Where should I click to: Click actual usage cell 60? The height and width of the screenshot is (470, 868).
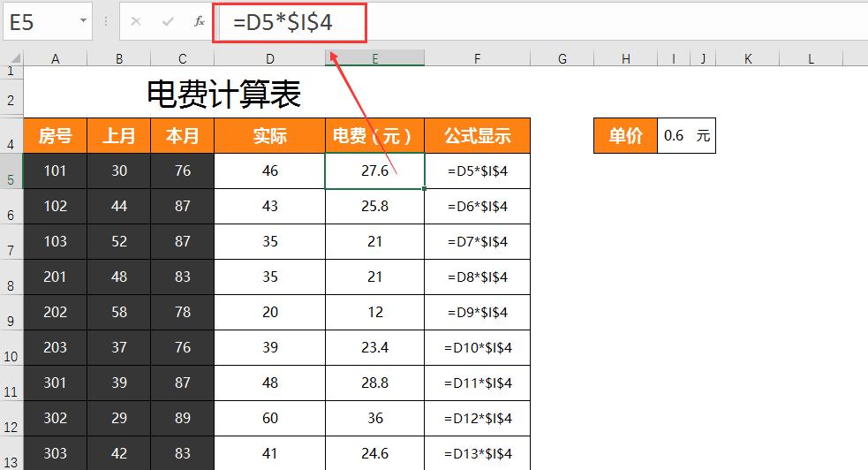[270, 419]
